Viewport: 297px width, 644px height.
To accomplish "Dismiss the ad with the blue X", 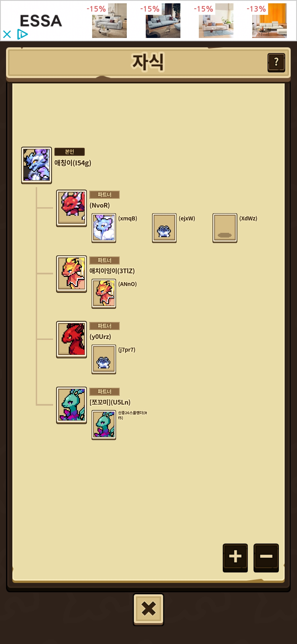I will point(7,34).
